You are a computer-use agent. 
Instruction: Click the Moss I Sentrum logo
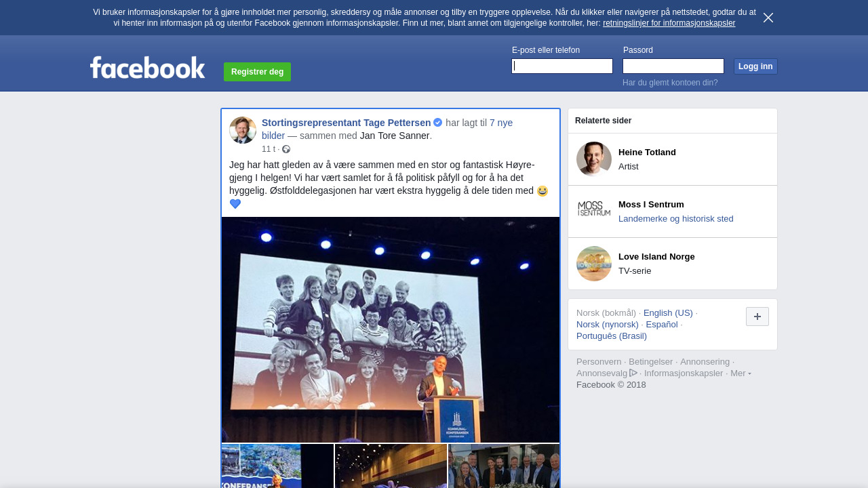(x=594, y=211)
